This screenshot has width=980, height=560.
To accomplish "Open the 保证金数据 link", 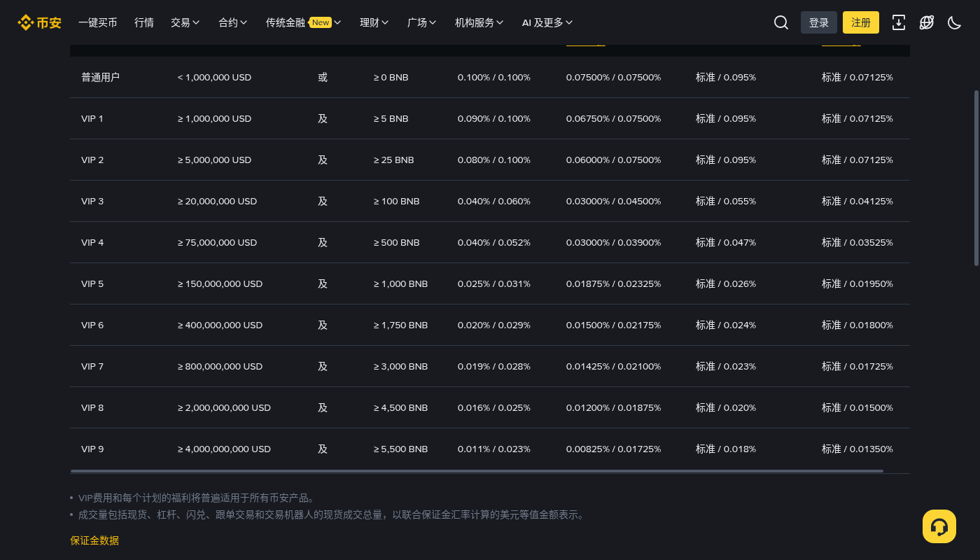I will point(94,540).
